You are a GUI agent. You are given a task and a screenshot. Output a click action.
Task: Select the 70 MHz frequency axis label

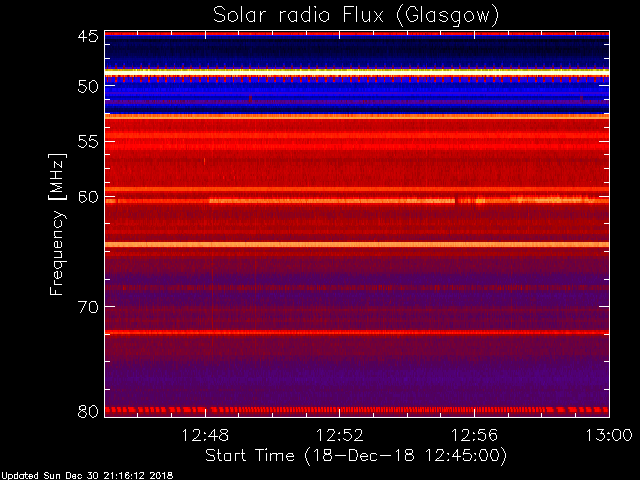tap(88, 307)
